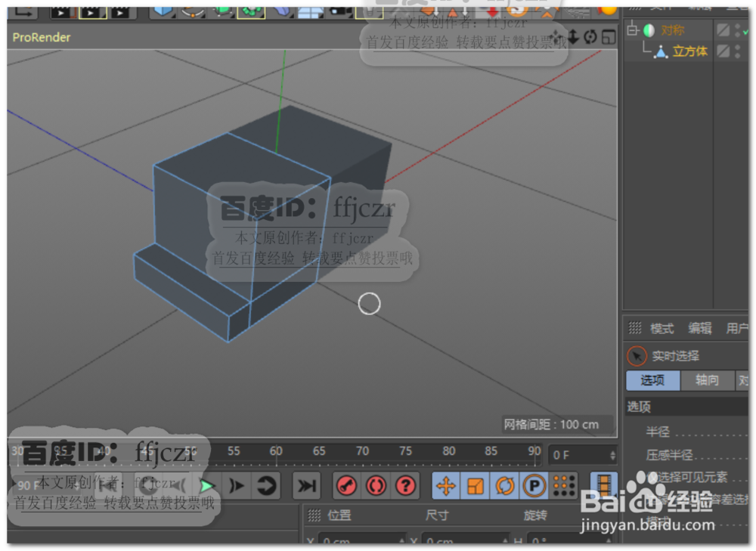Click the render to picture viewer clapper icon
Screen dimensions: 756x551
click(92, 13)
